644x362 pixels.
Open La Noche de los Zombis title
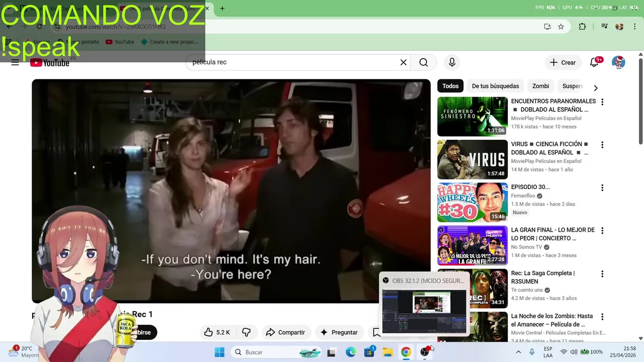coord(552,320)
